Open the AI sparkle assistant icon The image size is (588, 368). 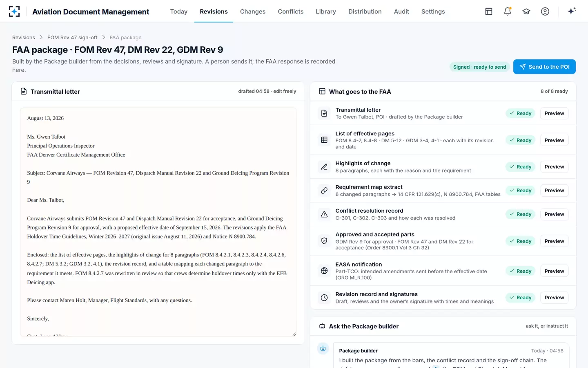coord(572,11)
